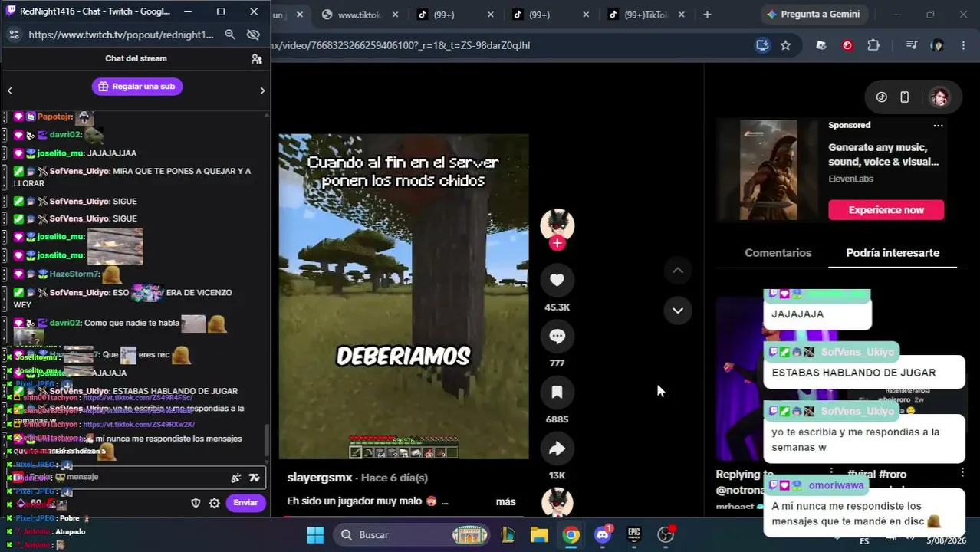Click the Experience now ad button
Viewport: 980px width, 552px height.
point(886,210)
